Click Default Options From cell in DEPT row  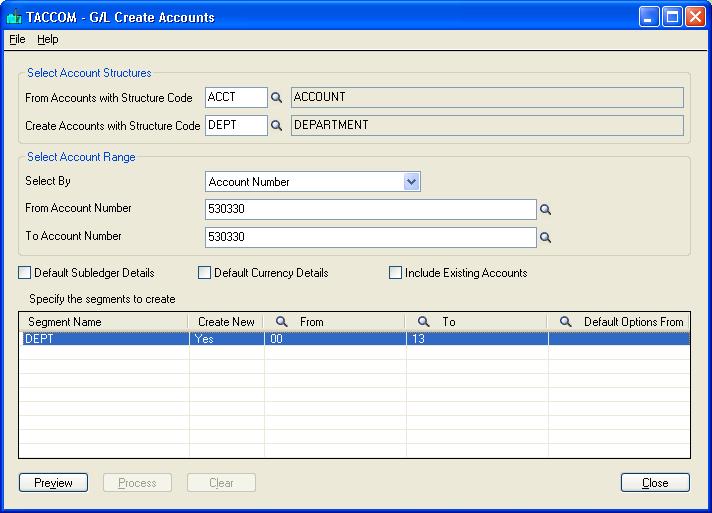[x=619, y=339]
